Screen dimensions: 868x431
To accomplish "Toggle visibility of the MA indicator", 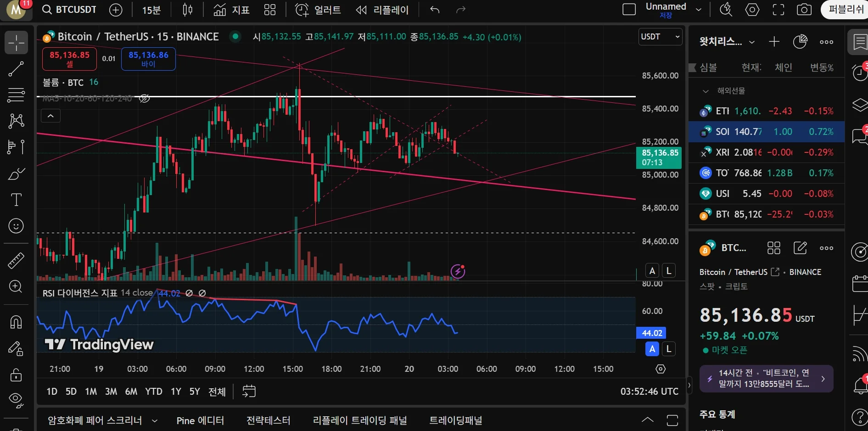I will [x=145, y=98].
